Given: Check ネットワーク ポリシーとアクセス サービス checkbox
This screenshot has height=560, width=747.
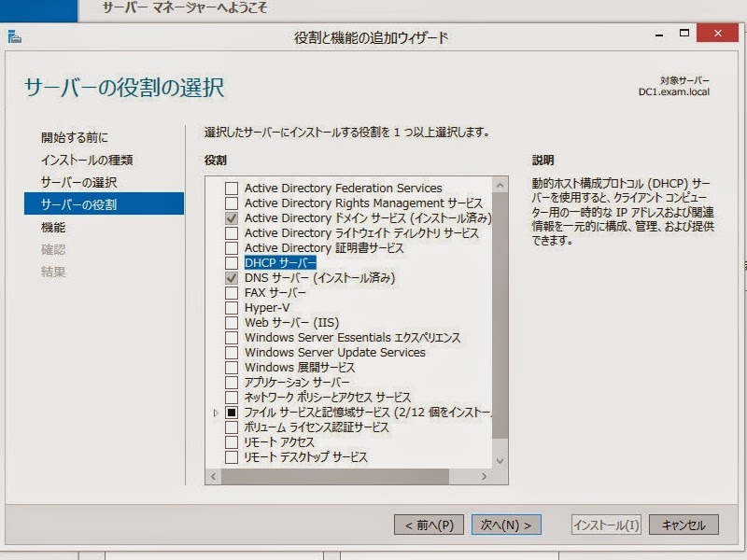Looking at the screenshot, I should point(232,398).
